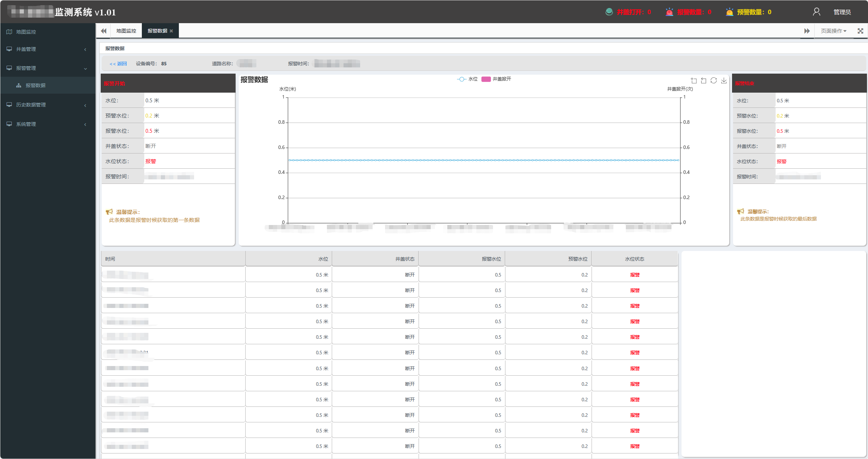This screenshot has height=459, width=868.
Task: Expand the 历史数据管理 sidebar menu
Action: 48,105
